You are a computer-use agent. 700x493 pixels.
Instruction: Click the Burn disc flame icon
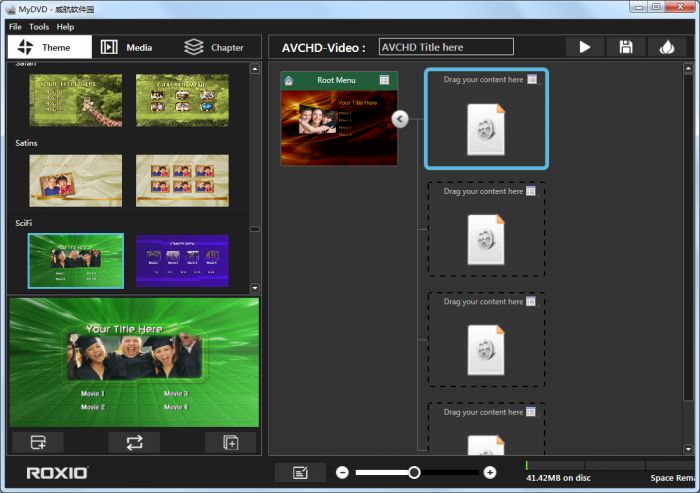667,47
